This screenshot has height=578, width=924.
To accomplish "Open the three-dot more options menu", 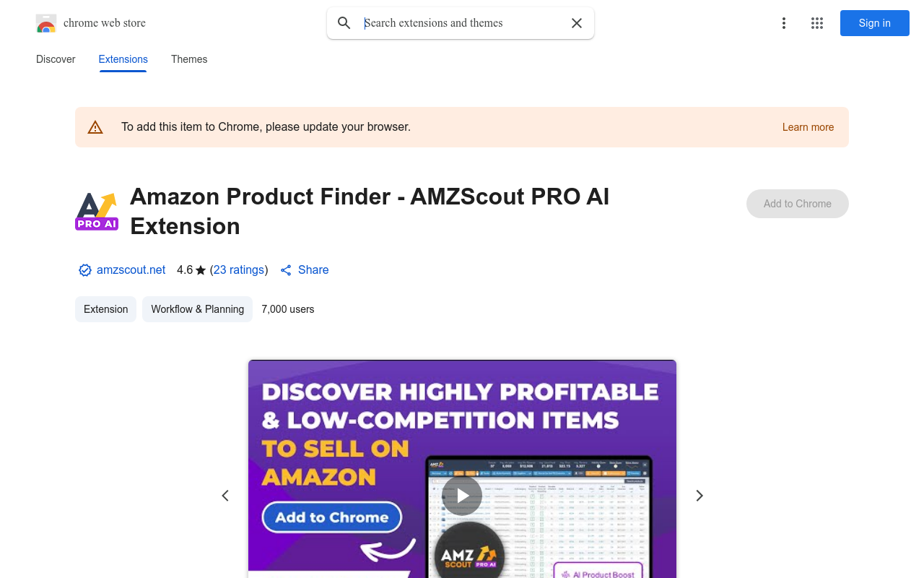I will tap(784, 23).
